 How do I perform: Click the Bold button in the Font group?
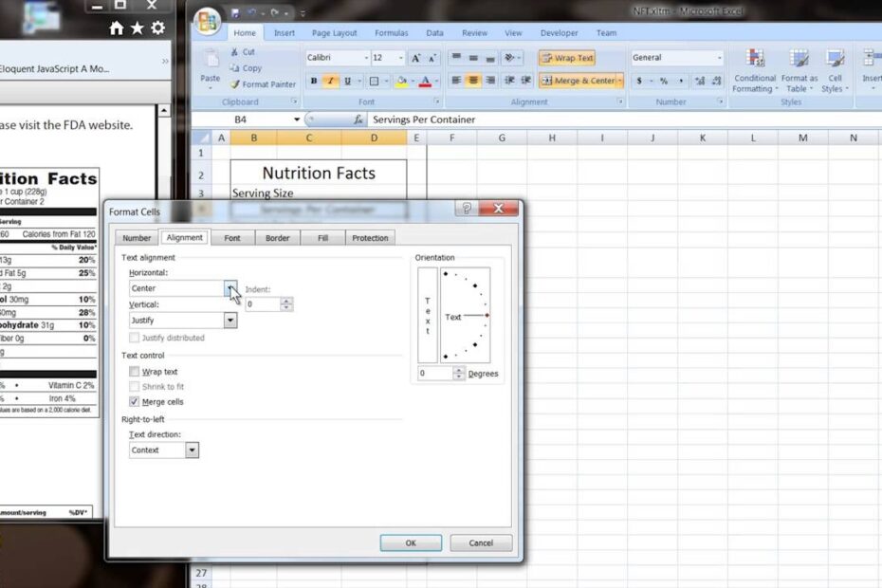coord(314,82)
